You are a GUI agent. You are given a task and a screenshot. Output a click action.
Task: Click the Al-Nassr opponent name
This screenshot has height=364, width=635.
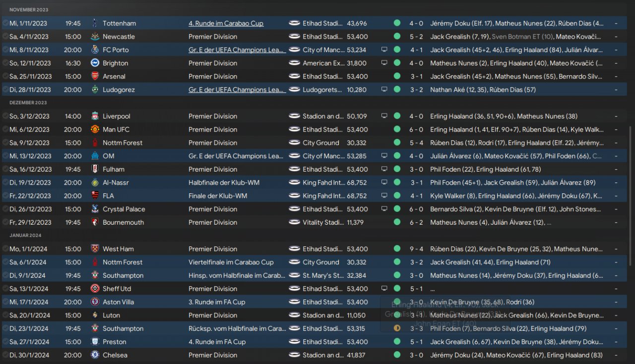[x=116, y=182]
